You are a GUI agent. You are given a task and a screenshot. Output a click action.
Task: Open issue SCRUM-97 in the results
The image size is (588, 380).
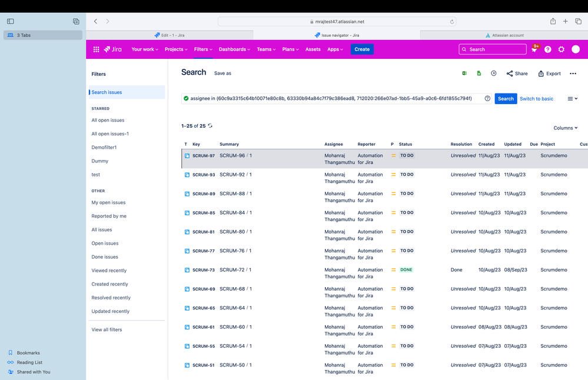pyautogui.click(x=202, y=155)
